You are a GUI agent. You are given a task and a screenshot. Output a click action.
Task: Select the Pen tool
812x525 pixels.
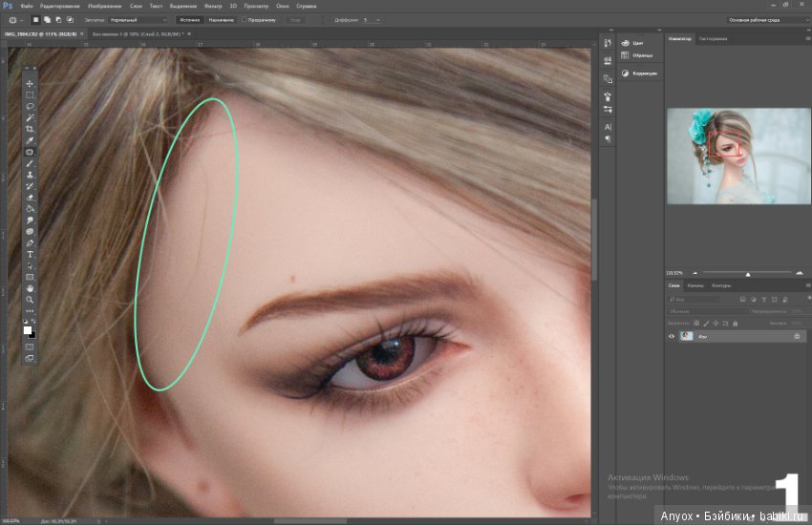pyautogui.click(x=30, y=243)
